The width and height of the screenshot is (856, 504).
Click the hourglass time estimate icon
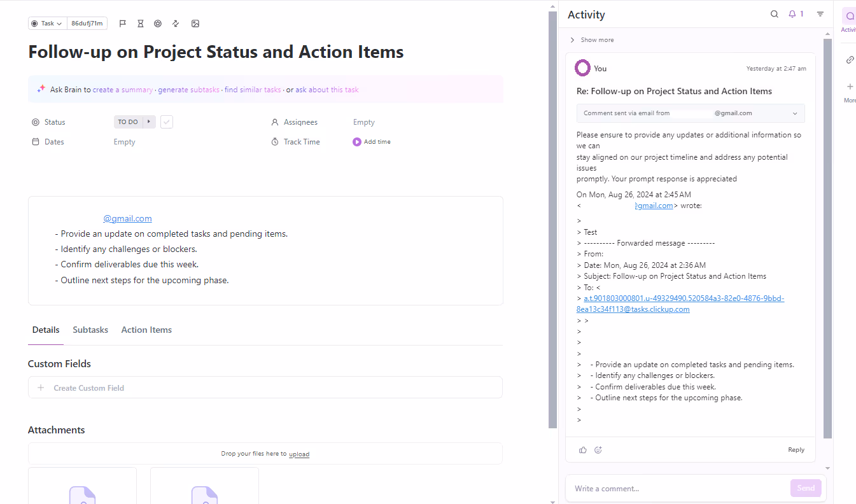tap(140, 24)
